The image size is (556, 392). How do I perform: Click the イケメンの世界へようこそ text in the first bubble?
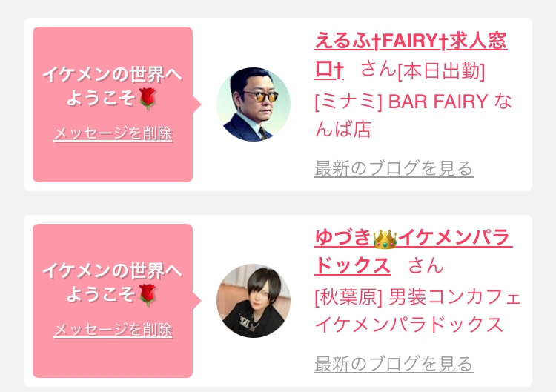pos(113,87)
